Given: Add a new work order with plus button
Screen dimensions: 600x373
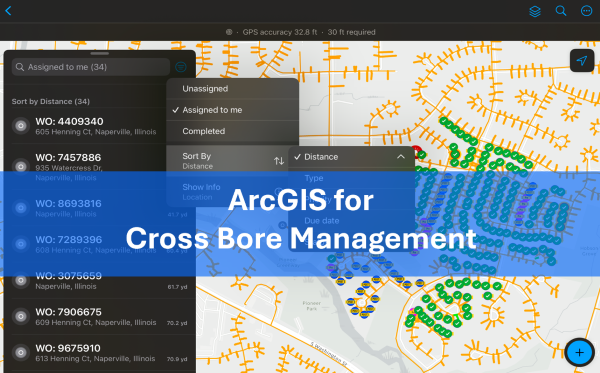Looking at the screenshot, I should click(579, 352).
